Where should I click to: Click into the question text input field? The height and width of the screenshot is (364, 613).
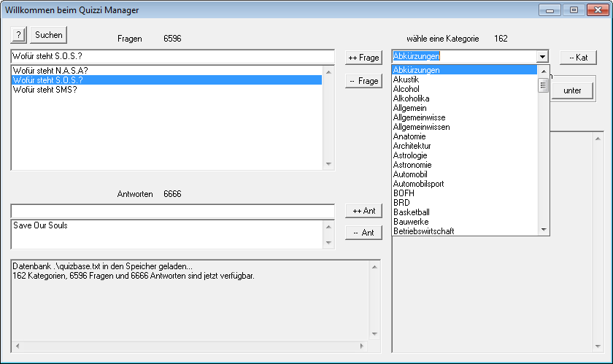coord(171,57)
